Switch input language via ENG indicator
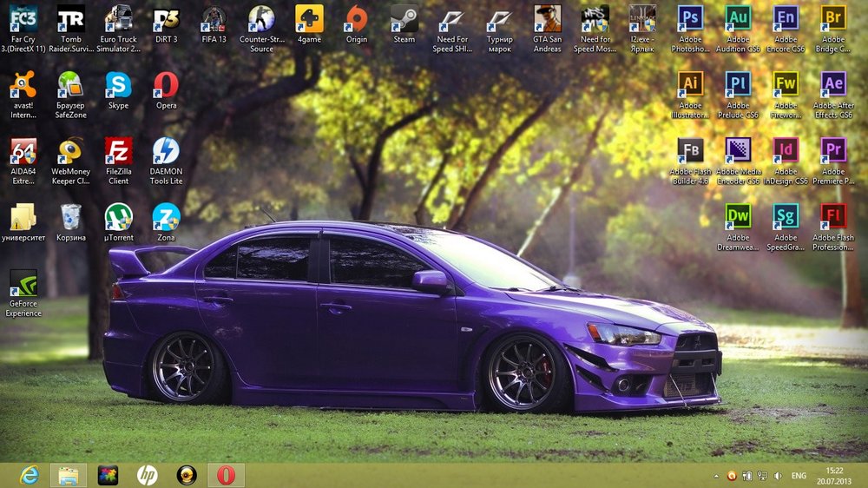 tap(799, 476)
